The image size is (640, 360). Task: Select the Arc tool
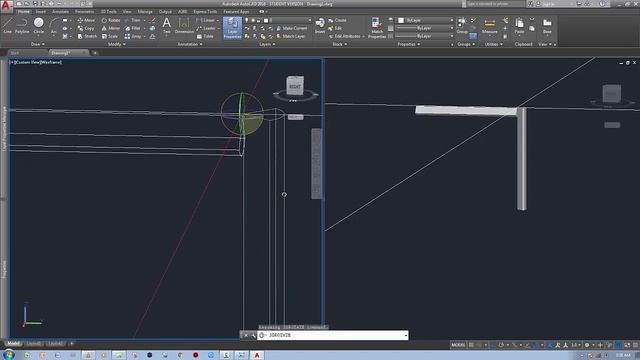coord(53,26)
